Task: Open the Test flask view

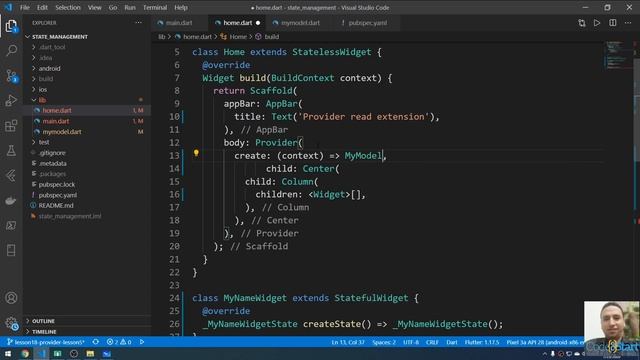Action: 11,151
